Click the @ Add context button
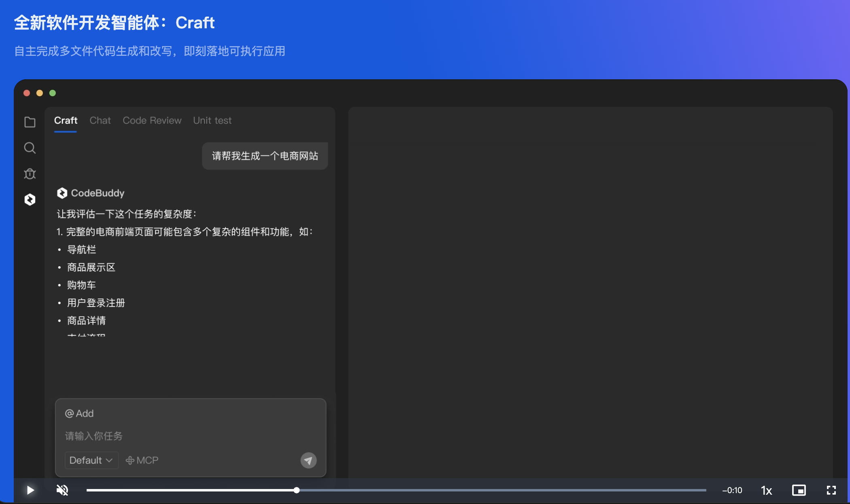 pyautogui.click(x=79, y=413)
